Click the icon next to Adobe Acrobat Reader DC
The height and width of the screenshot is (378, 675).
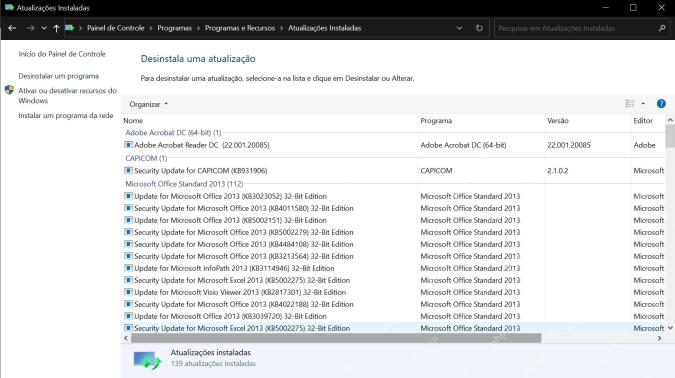coord(128,145)
